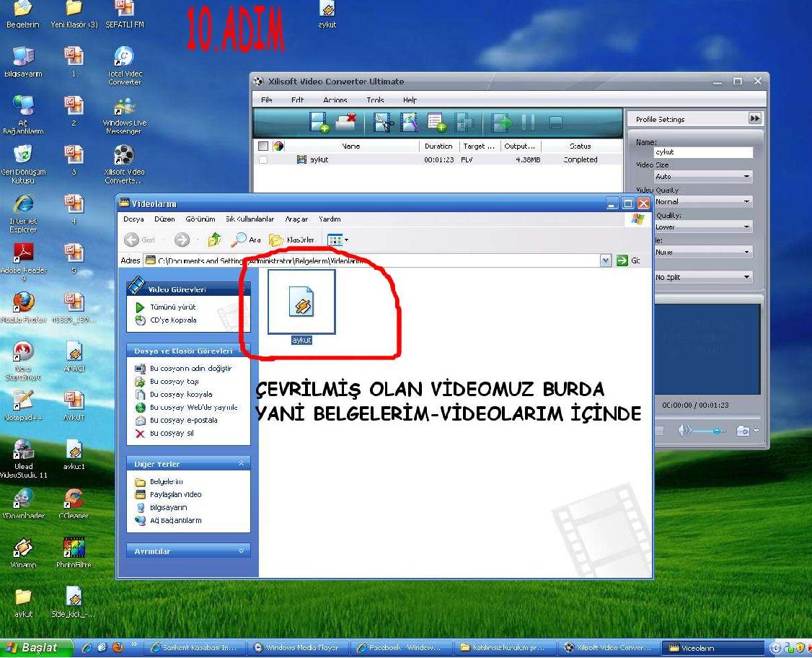Open the None dropdown in Profile Settings
This screenshot has width=812, height=658.
click(702, 252)
